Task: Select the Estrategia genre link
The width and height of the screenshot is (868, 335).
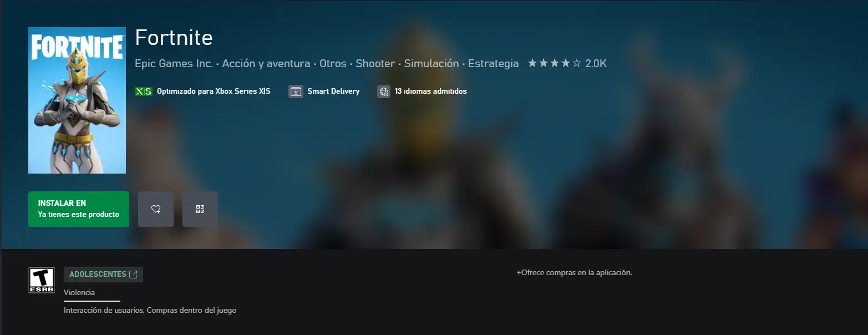Action: pos(494,64)
